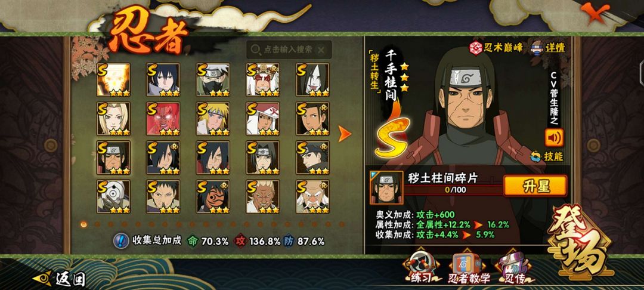The width and height of the screenshot is (644, 290).
Task: Click the 秽土柱间碎片 fragment progress bar
Action: pos(454,190)
